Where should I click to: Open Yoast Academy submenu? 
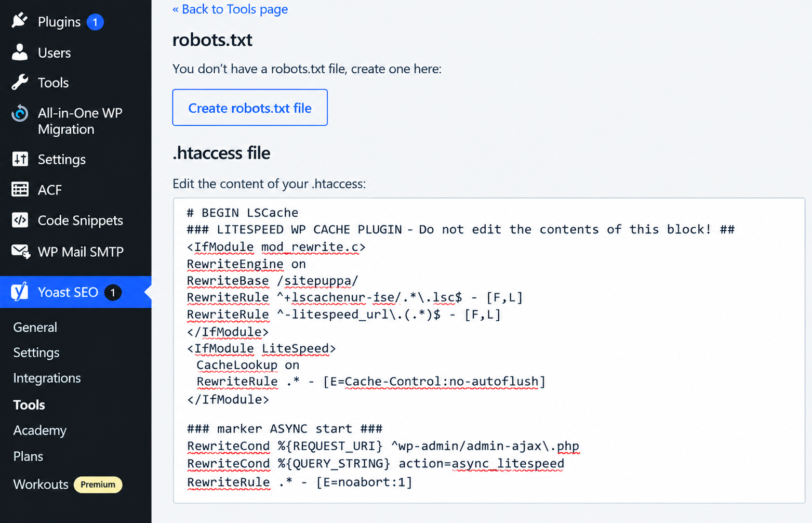tap(40, 430)
